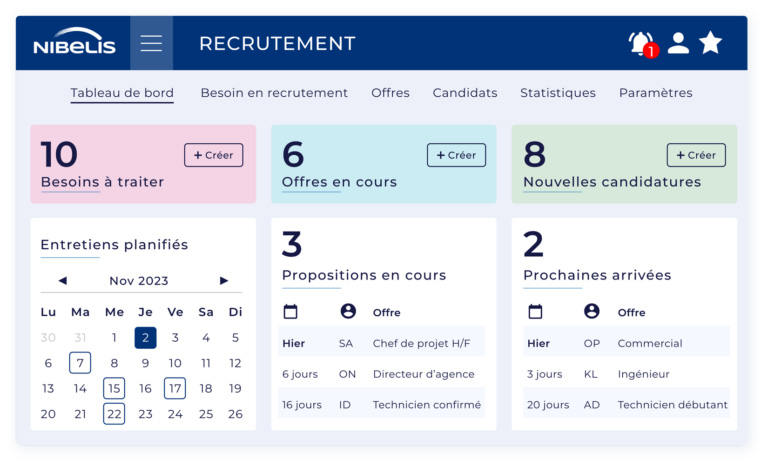Viewport: 768px width, 466px height.
Task: Click calendar icon in Propositions en cours
Action: pyautogui.click(x=291, y=311)
